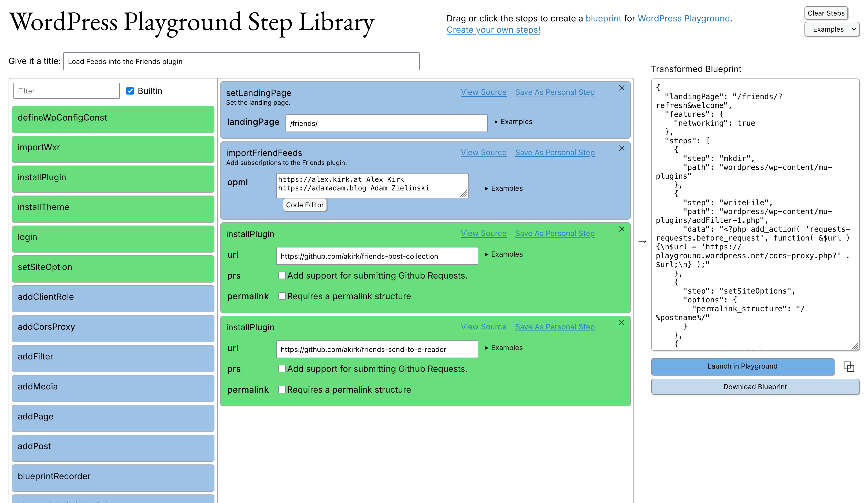Edit the landingPage value /friends/

pyautogui.click(x=387, y=123)
